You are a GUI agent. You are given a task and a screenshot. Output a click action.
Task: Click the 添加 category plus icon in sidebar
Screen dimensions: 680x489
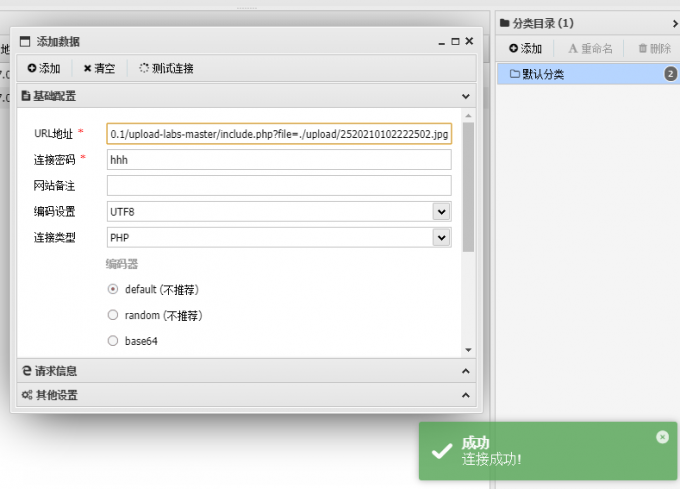(513, 48)
